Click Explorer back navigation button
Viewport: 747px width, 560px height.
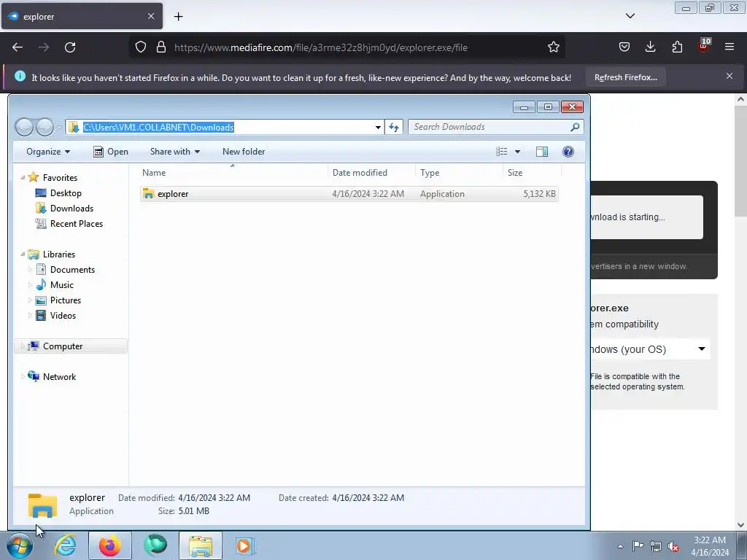(24, 127)
